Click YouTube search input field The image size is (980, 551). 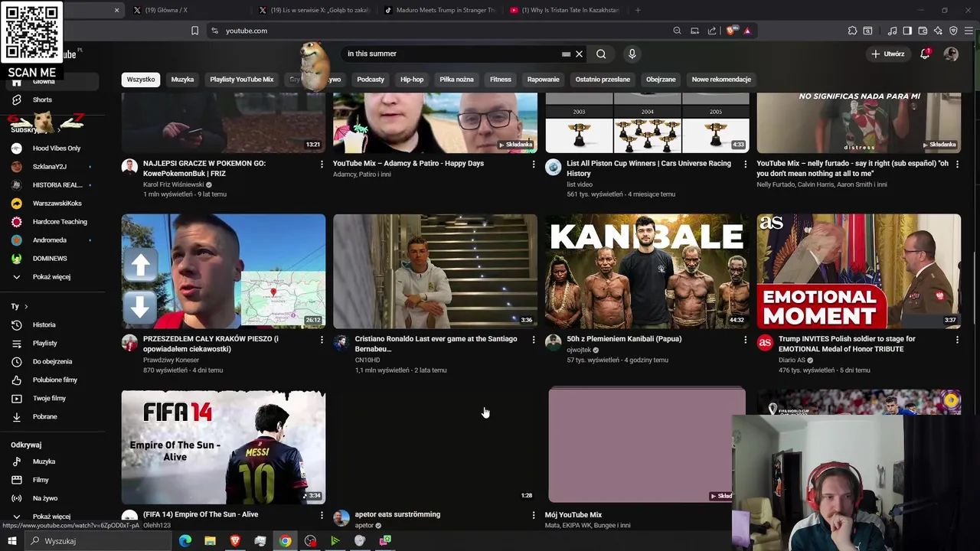(452, 54)
